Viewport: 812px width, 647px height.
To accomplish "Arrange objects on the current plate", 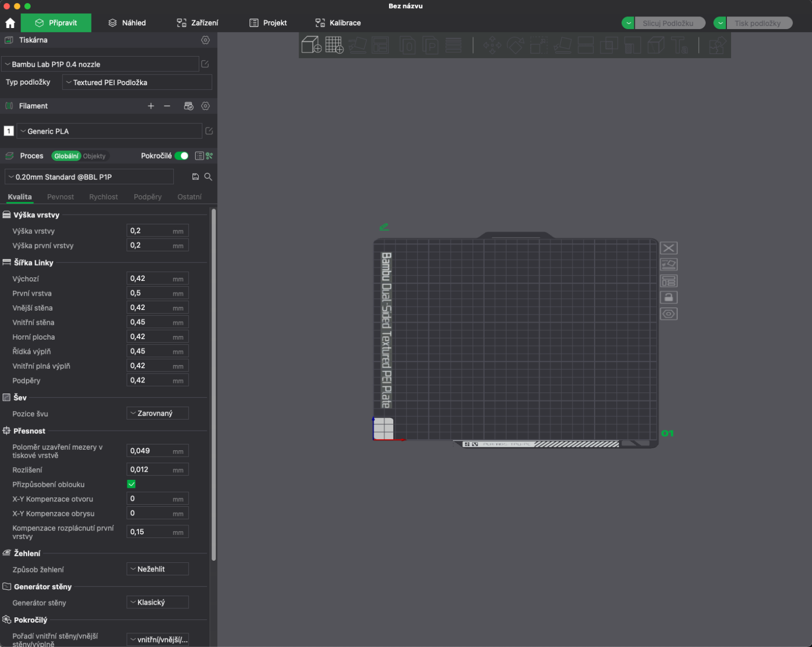I will [669, 281].
